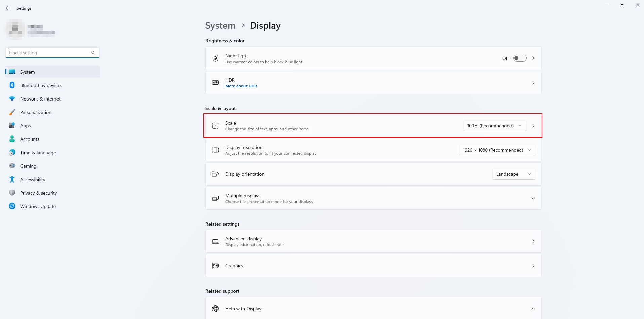Click the user profile avatar
This screenshot has width=644, height=319.
click(15, 29)
